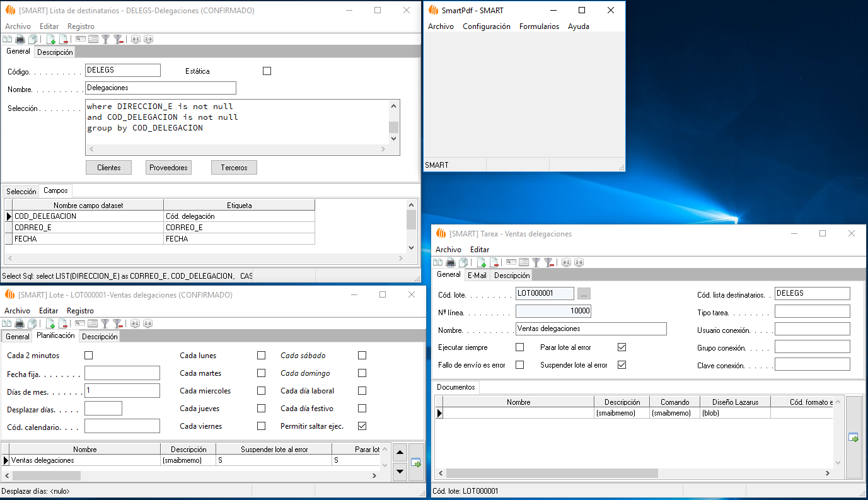Click the print icon in Lista de destinatarios toolbar
This screenshot has height=500, width=868.
tap(20, 39)
